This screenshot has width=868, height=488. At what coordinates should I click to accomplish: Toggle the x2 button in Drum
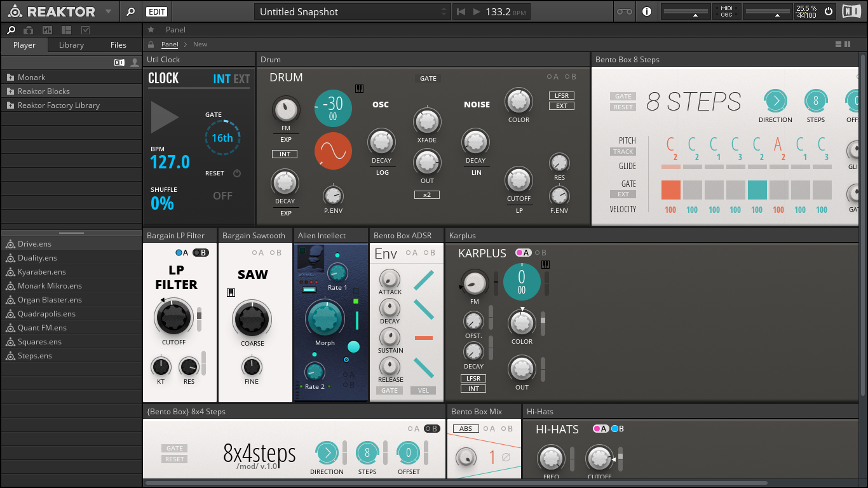[426, 194]
